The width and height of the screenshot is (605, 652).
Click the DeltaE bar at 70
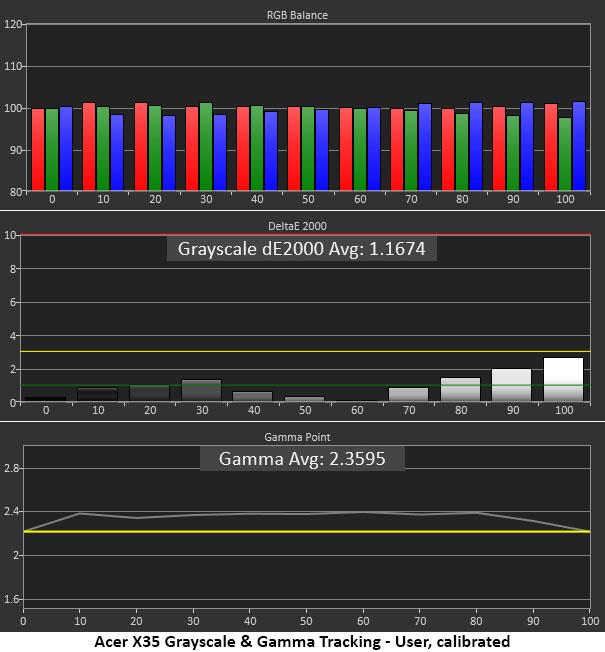tap(408, 395)
